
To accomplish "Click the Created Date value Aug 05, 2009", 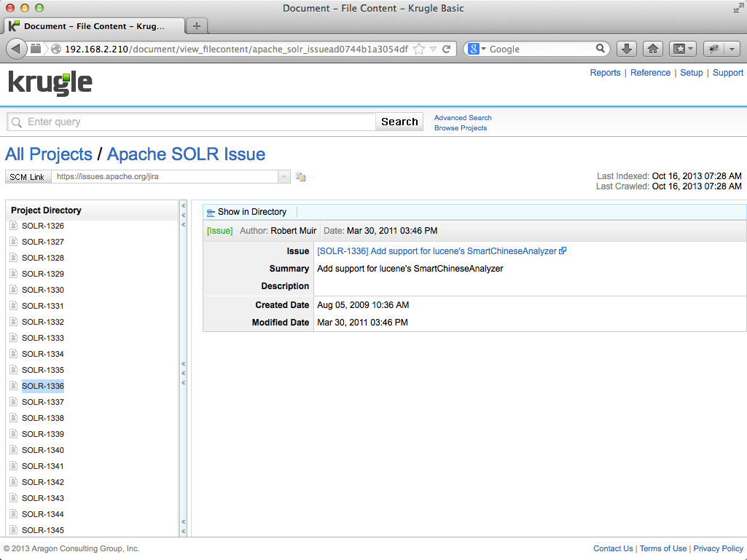I will coord(363,305).
